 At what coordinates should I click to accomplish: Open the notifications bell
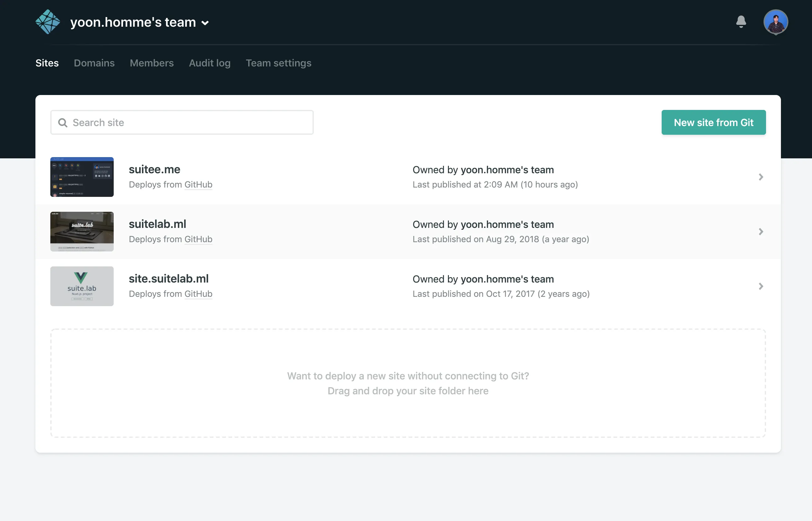[x=741, y=22]
